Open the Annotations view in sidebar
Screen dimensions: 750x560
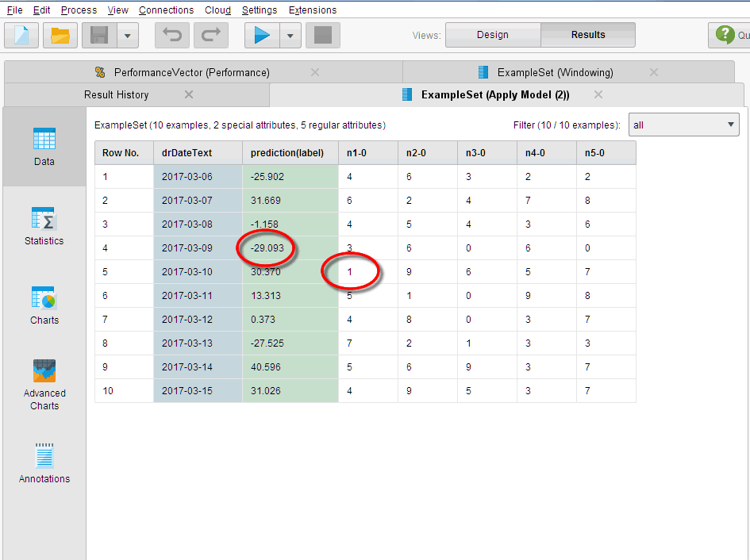click(x=44, y=463)
